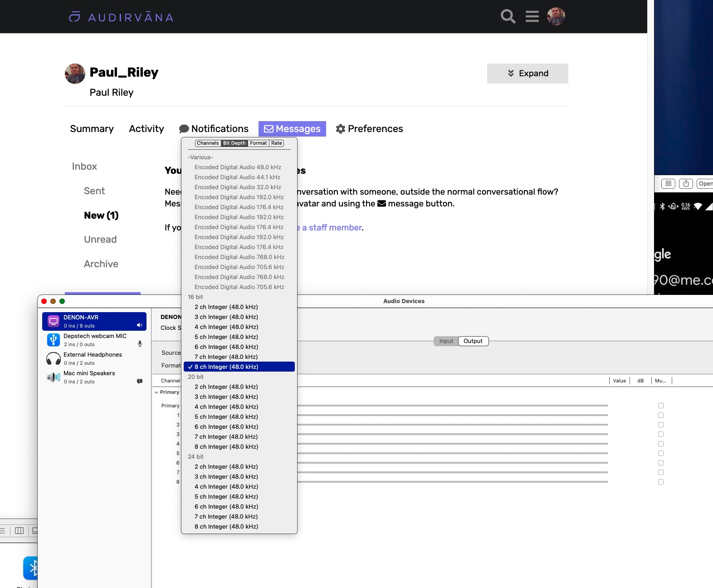
Task: Open the New (1) messages link
Action: point(101,216)
